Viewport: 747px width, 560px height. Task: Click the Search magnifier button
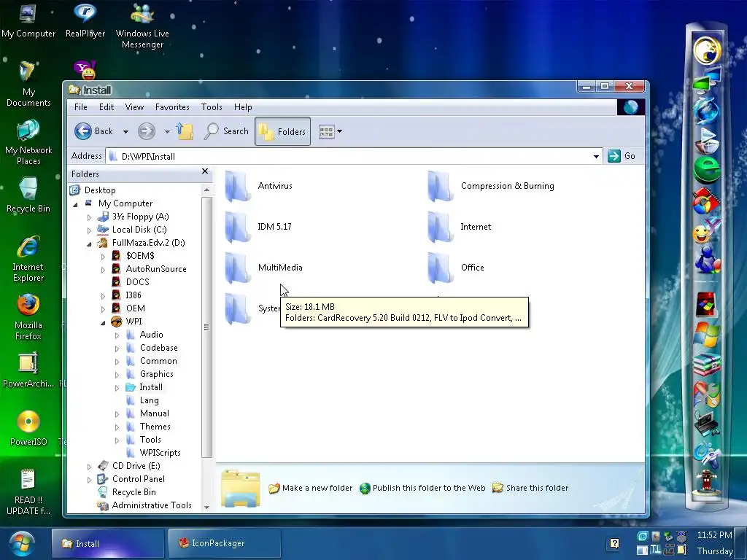click(226, 131)
